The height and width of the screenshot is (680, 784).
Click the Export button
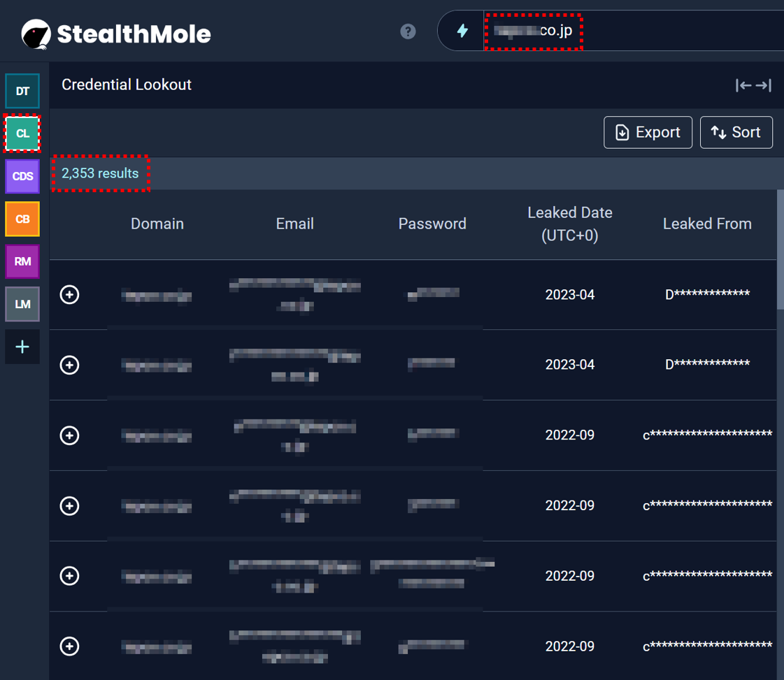pyautogui.click(x=648, y=132)
